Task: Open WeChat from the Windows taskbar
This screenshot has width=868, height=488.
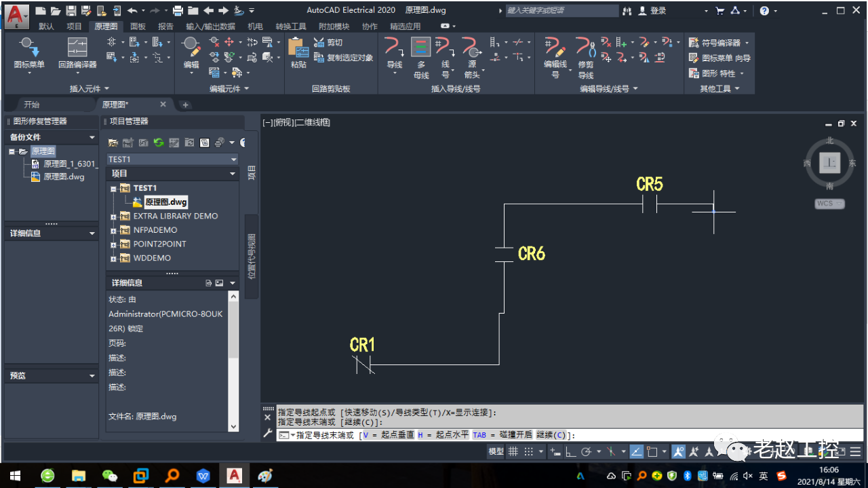Action: pyautogui.click(x=109, y=475)
